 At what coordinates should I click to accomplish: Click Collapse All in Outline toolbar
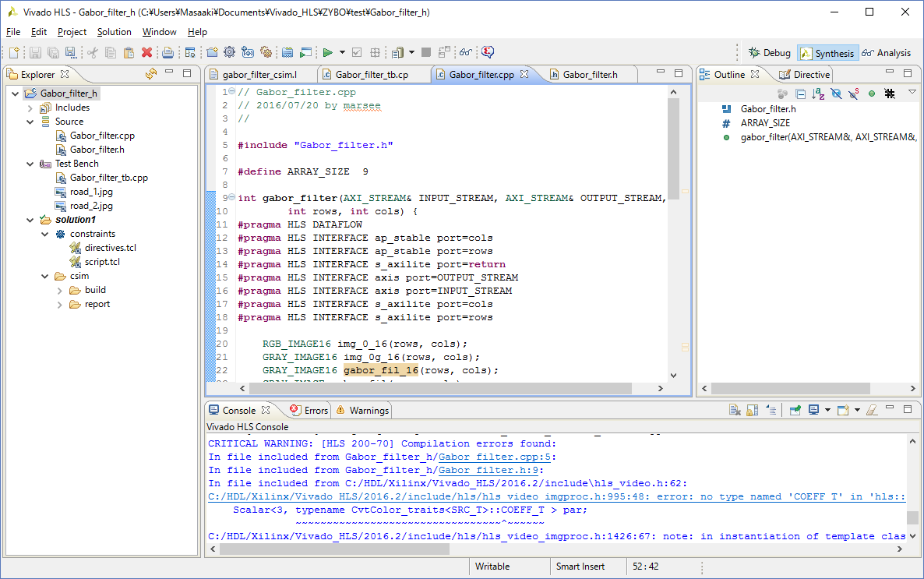pyautogui.click(x=800, y=94)
